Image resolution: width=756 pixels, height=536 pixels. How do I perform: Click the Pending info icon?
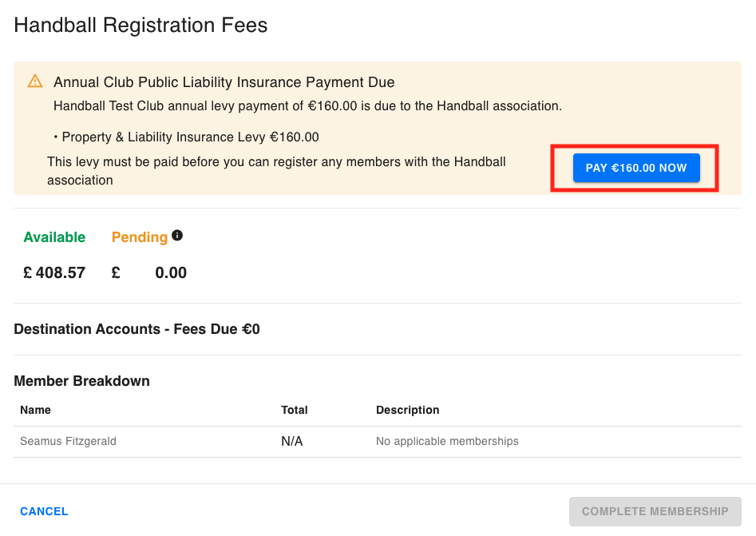[x=177, y=236]
